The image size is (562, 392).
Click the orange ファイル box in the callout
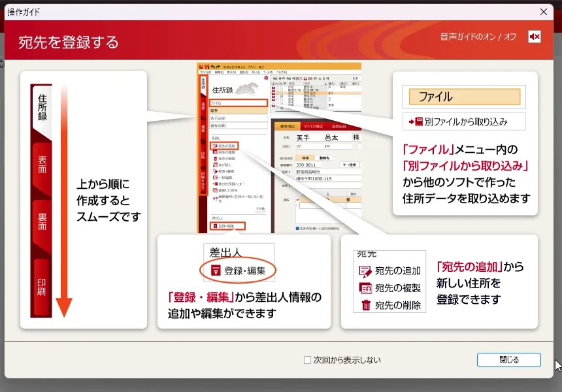point(465,97)
